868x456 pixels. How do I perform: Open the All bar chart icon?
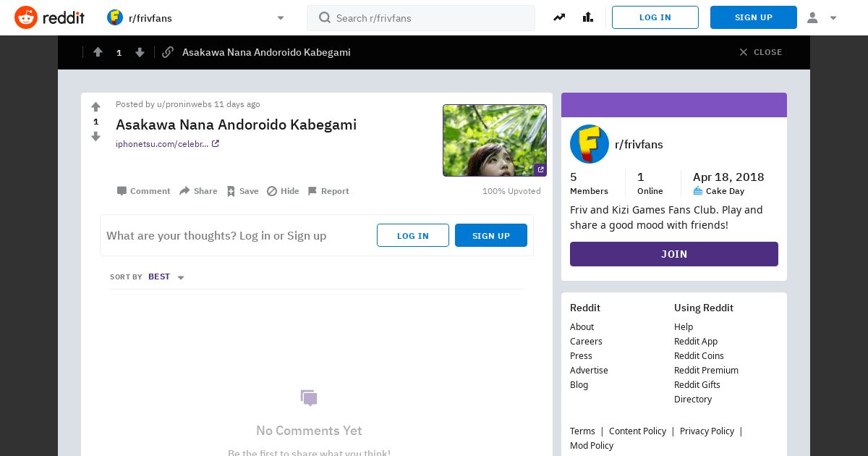(587, 17)
